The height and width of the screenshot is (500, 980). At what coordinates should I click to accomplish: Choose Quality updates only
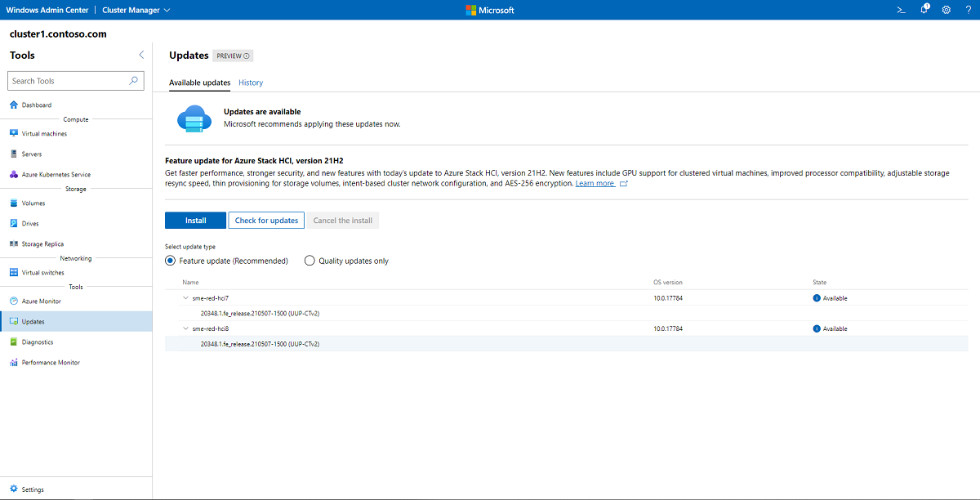pos(310,260)
